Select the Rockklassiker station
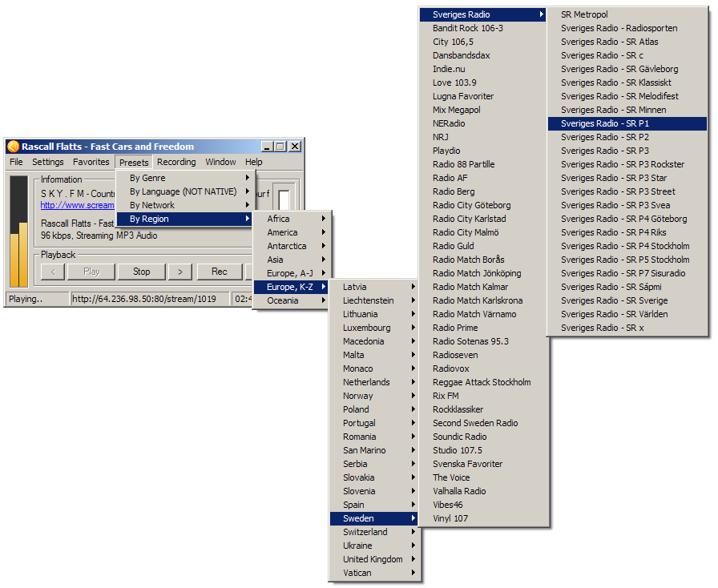The image size is (718, 588). pyautogui.click(x=483, y=410)
